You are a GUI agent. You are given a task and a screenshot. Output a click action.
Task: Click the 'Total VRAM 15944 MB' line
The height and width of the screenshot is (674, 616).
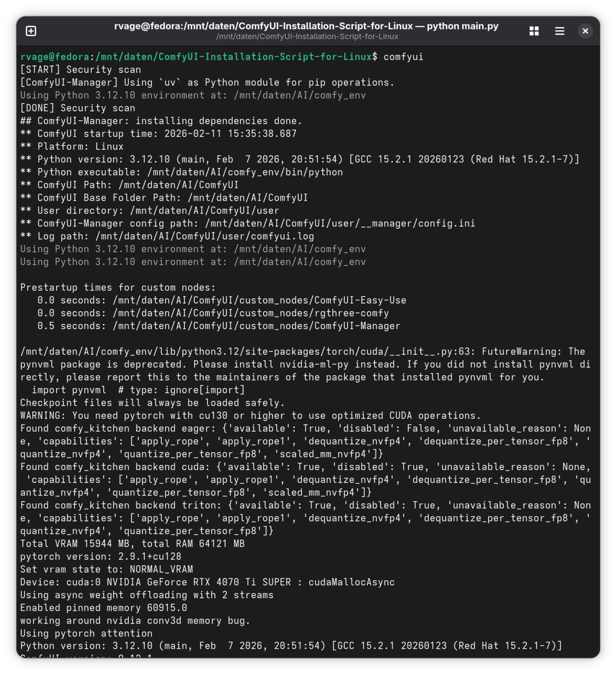(132, 544)
